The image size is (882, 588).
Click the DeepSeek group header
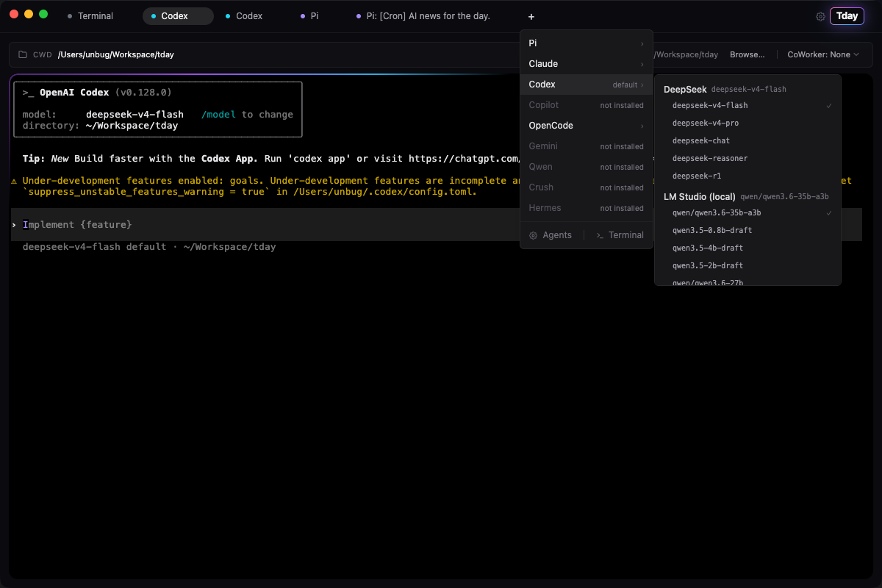685,89
